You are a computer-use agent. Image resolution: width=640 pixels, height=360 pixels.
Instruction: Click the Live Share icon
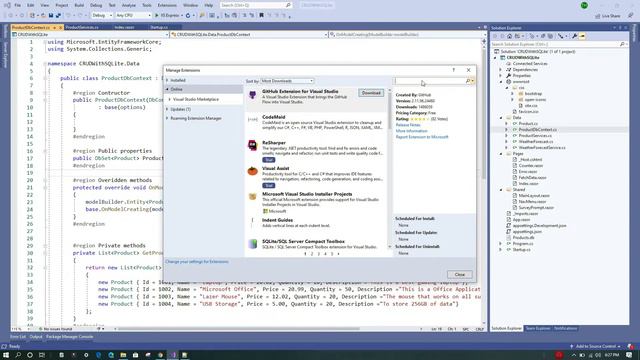608,16
